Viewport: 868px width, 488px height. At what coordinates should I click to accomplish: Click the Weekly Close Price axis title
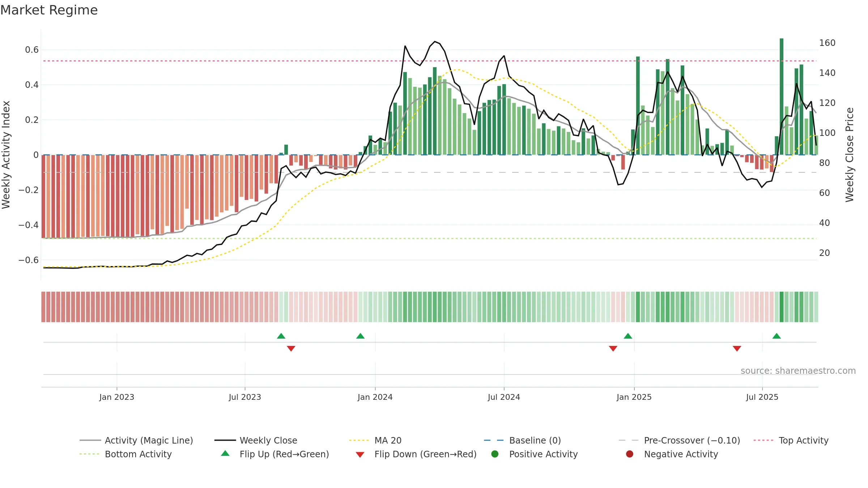click(850, 155)
